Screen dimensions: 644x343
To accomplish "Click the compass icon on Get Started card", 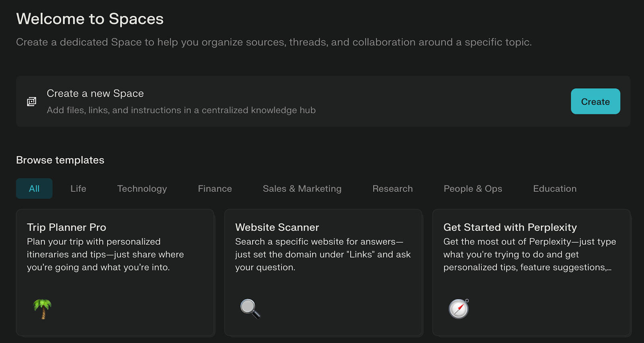I will click(x=459, y=309).
